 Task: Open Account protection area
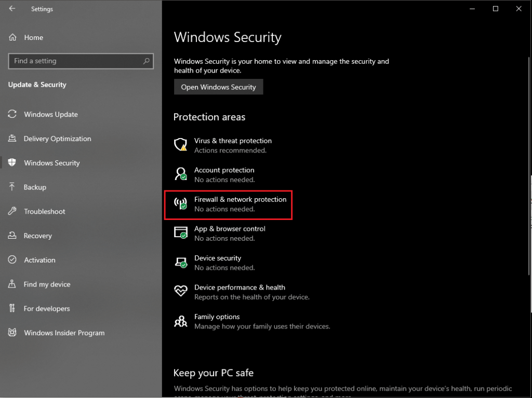(x=224, y=170)
